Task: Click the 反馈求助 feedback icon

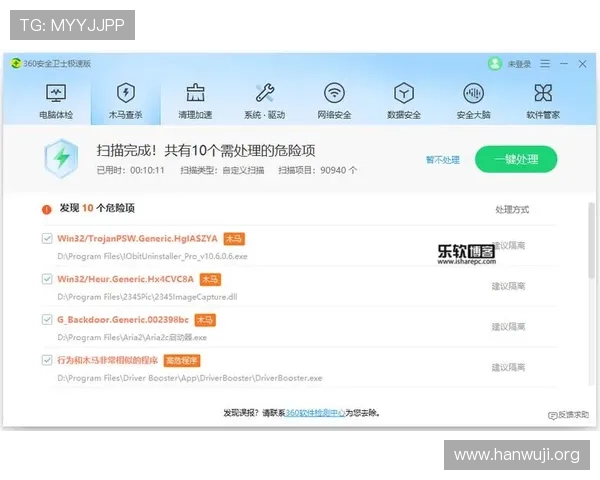Action: tap(553, 415)
